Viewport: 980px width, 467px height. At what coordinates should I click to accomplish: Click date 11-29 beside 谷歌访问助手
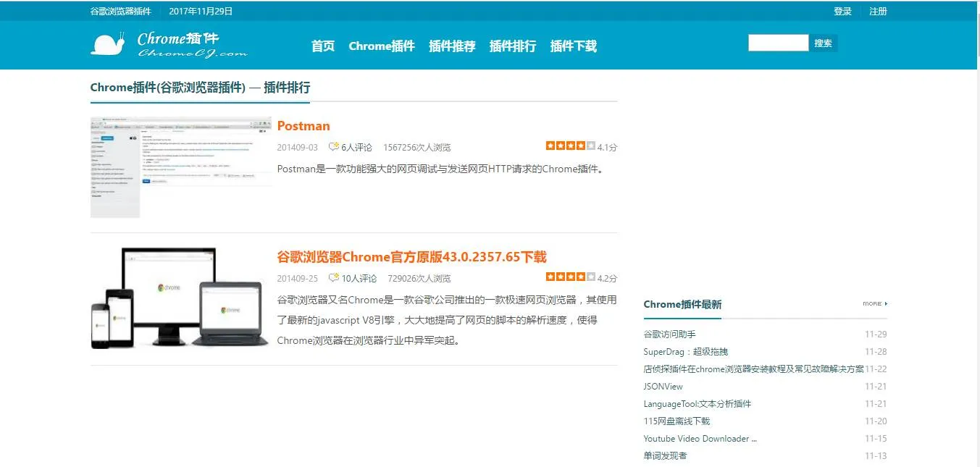point(876,335)
